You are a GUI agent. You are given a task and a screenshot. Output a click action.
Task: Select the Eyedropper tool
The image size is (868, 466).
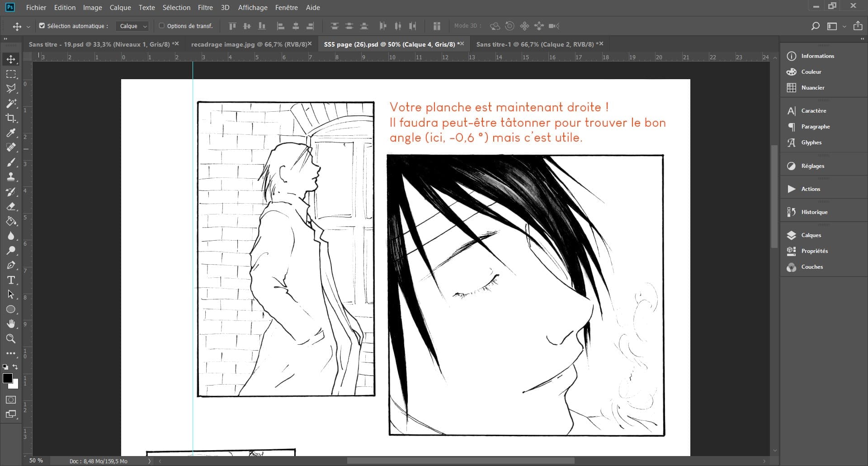click(11, 133)
